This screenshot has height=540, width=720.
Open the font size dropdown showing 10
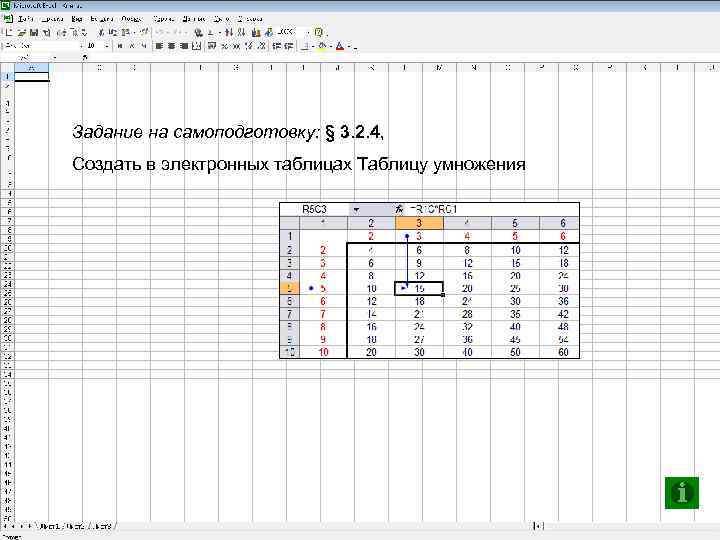pos(107,46)
